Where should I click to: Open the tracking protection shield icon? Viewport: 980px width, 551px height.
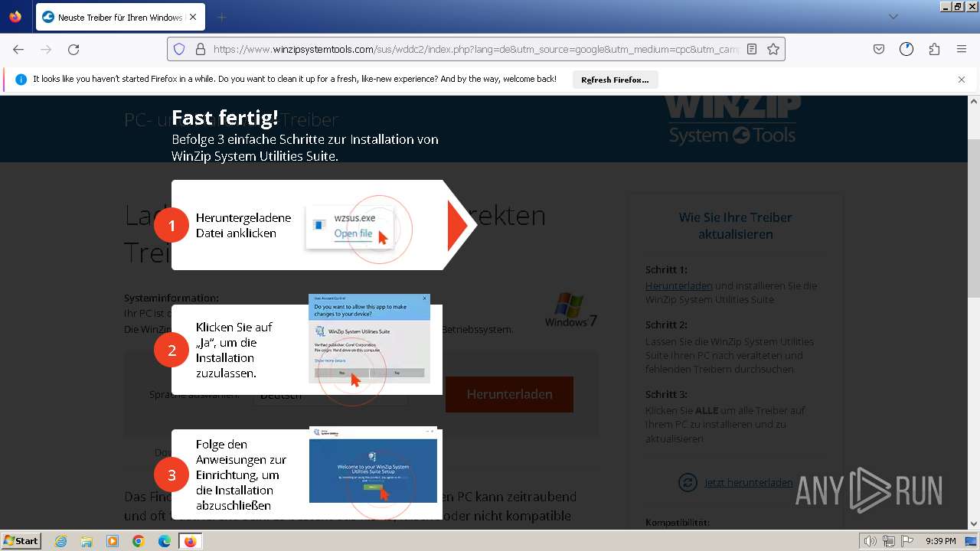[x=179, y=49]
